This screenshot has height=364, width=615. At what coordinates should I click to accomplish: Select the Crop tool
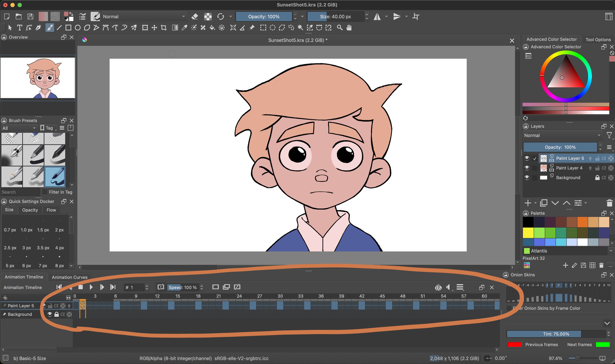164,28
